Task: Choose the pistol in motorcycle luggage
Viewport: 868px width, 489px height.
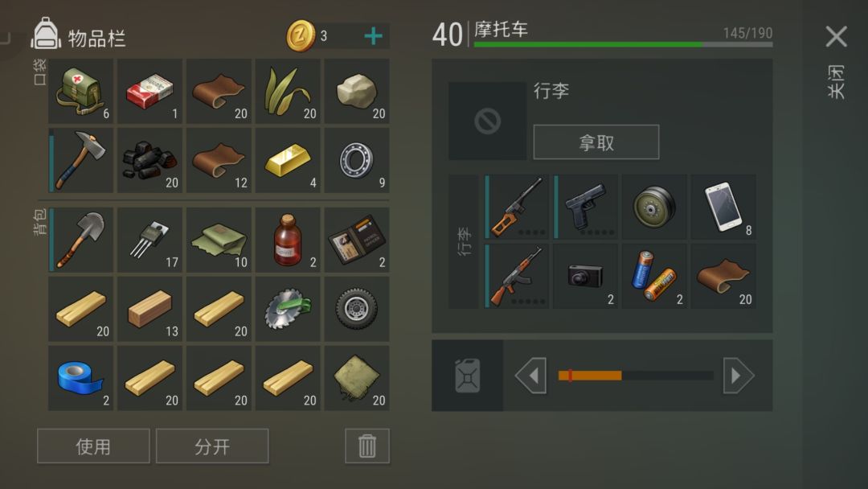Action: (x=586, y=208)
